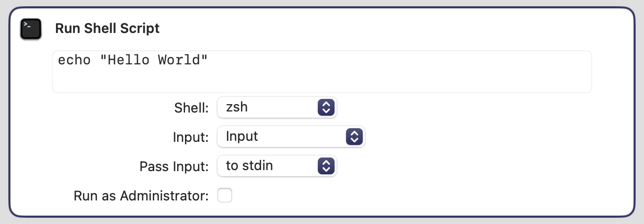Click the blank second line of the script
This screenshot has height=224, width=644.
coord(209,80)
